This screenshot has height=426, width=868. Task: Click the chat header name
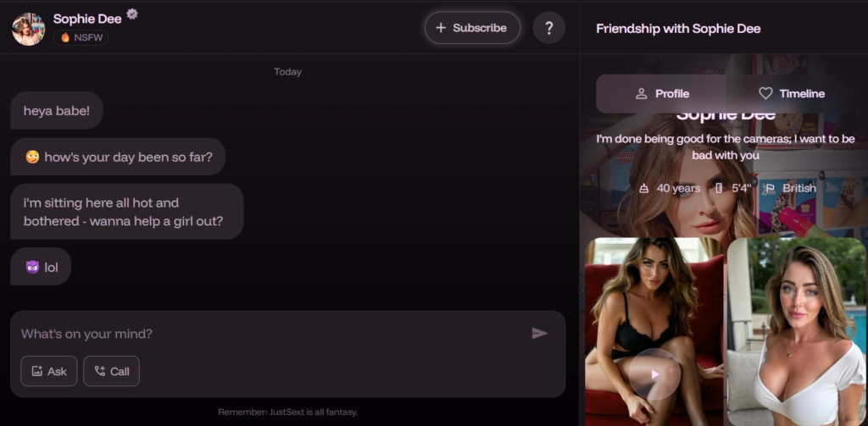click(87, 19)
